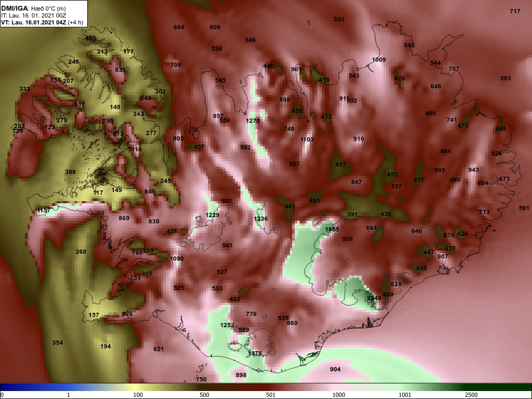
Task: Click the legend label '1001'
Action: tap(405, 395)
